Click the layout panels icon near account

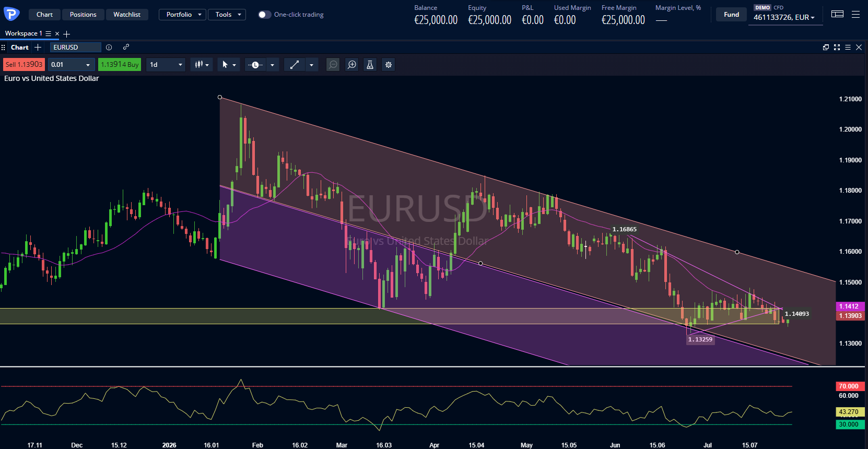click(x=837, y=14)
